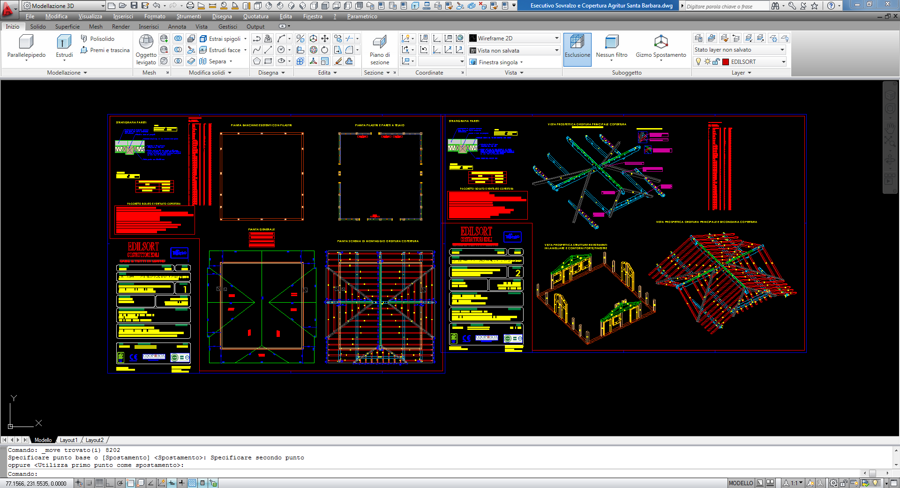Choose the Oggetto levigato mesh tool

coord(146,49)
